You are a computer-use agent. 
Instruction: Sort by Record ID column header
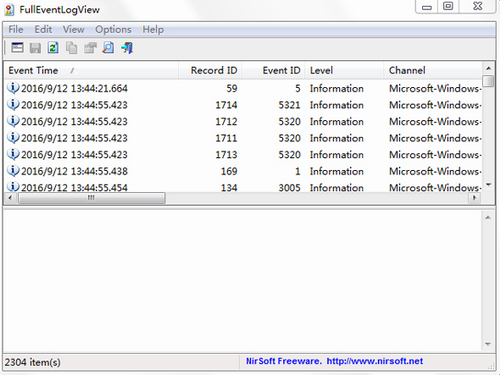point(210,70)
